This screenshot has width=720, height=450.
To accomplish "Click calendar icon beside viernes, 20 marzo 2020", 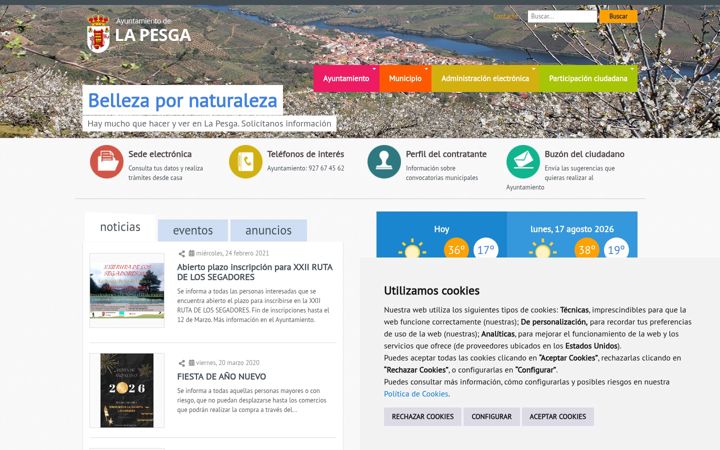I will point(191,363).
